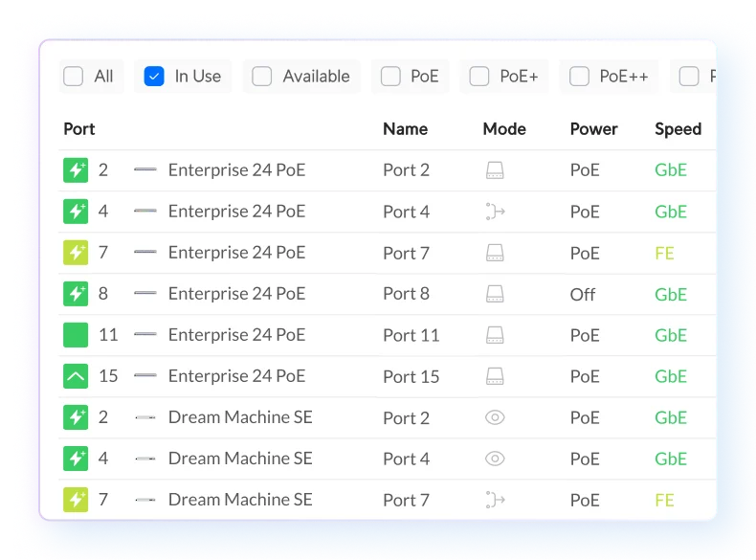Click the port number '11' cell
Viewport: 756px width, 560px height.
[108, 335]
